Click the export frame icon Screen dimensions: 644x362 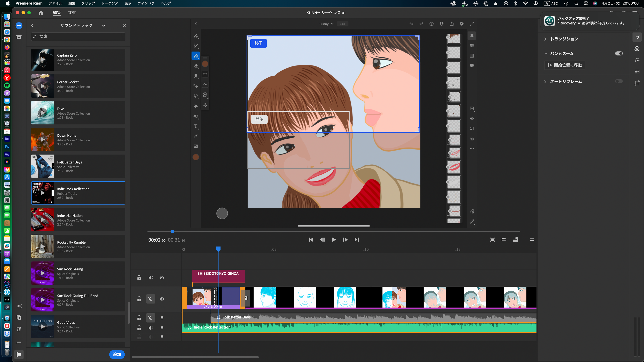click(x=504, y=240)
